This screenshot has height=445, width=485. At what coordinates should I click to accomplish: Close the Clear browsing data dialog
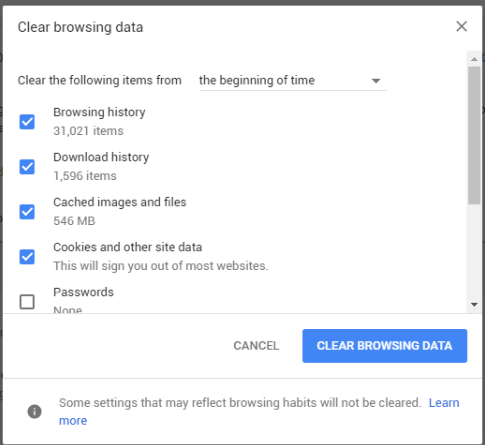[461, 26]
